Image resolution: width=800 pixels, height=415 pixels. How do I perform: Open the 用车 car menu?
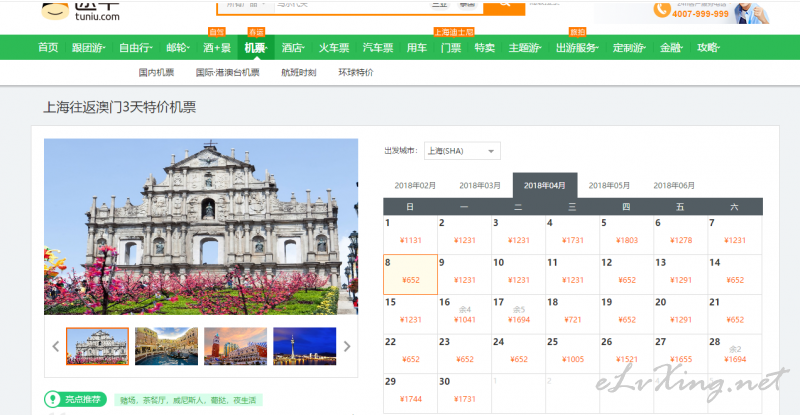pyautogui.click(x=416, y=48)
